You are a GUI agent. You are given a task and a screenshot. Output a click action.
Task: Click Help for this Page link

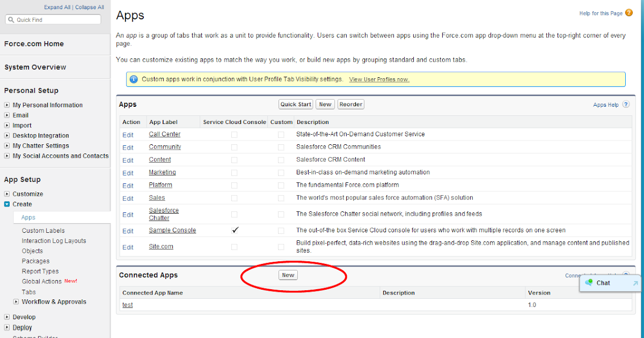[601, 13]
